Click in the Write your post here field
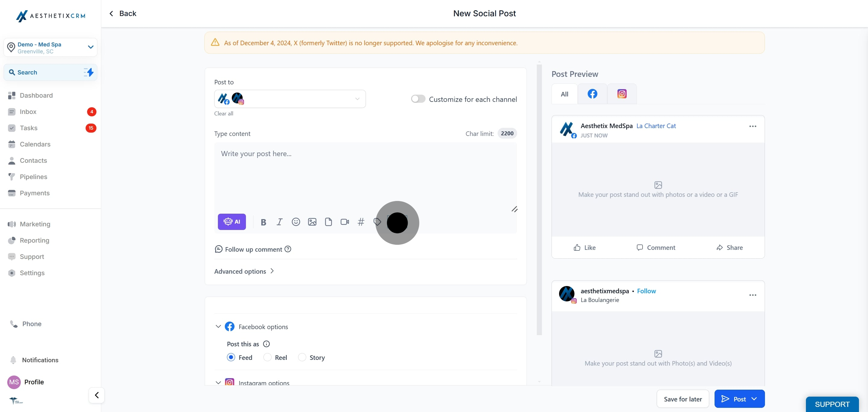Viewport: 868px width, 412px height. pyautogui.click(x=365, y=177)
